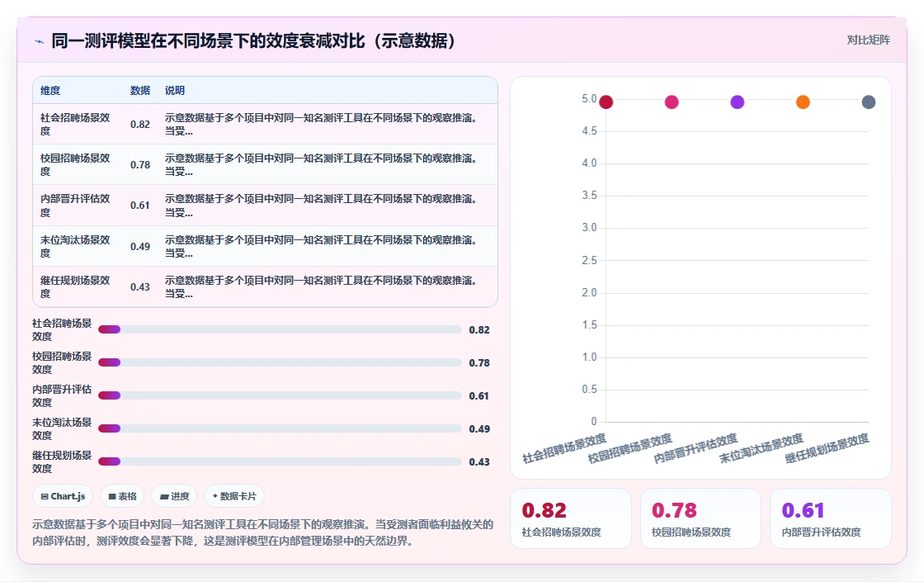The width and height of the screenshot is (924, 582).
Task: Click the 0.43 value in the table
Action: coord(140,287)
